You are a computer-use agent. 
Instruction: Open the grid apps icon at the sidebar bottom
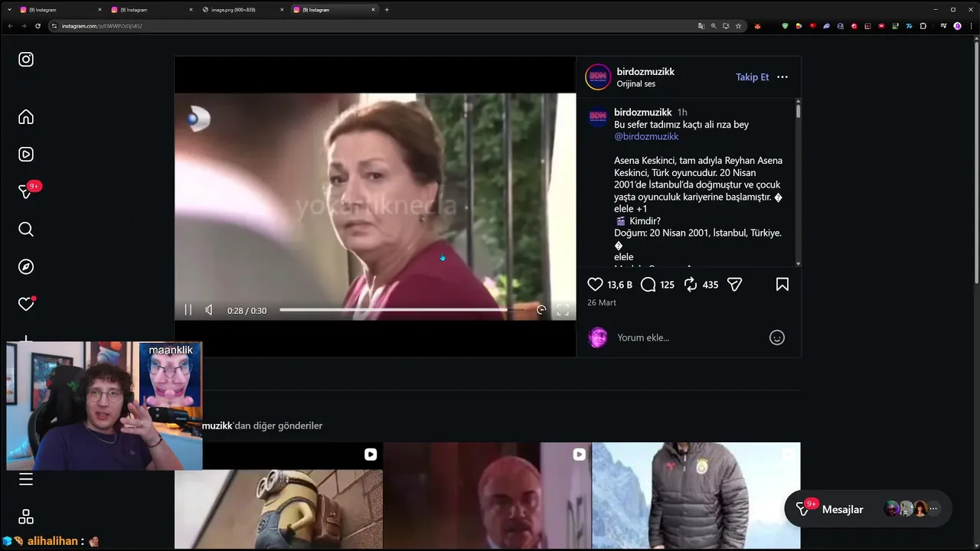pyautogui.click(x=26, y=517)
